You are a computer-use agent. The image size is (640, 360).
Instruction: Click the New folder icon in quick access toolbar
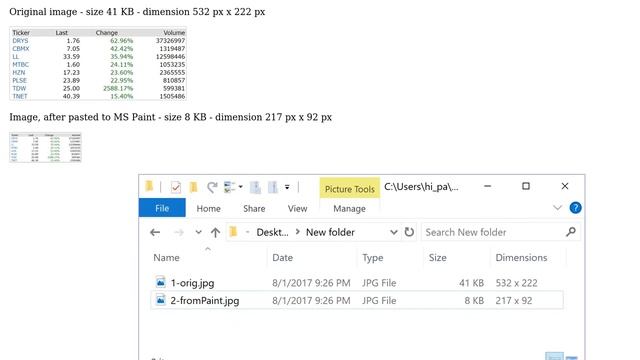[193, 187]
